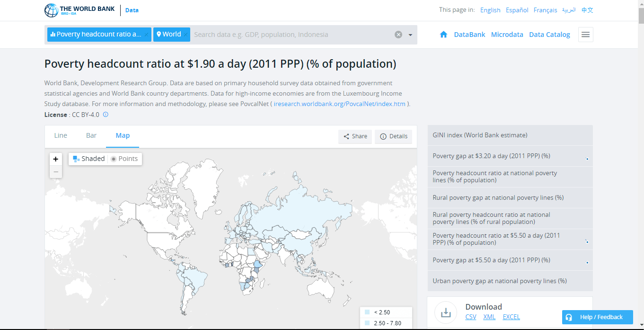The image size is (644, 330).
Task: Click the less than 2.50 legend swatch
Action: click(x=367, y=312)
